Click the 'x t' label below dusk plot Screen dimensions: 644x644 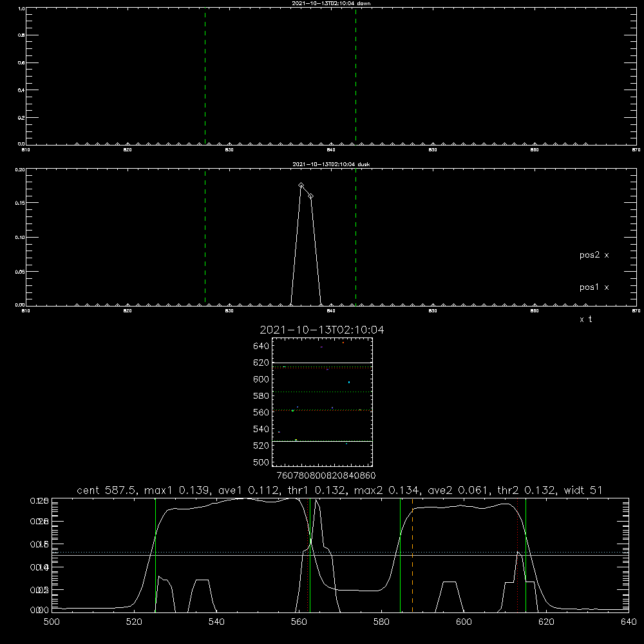pyautogui.click(x=585, y=319)
